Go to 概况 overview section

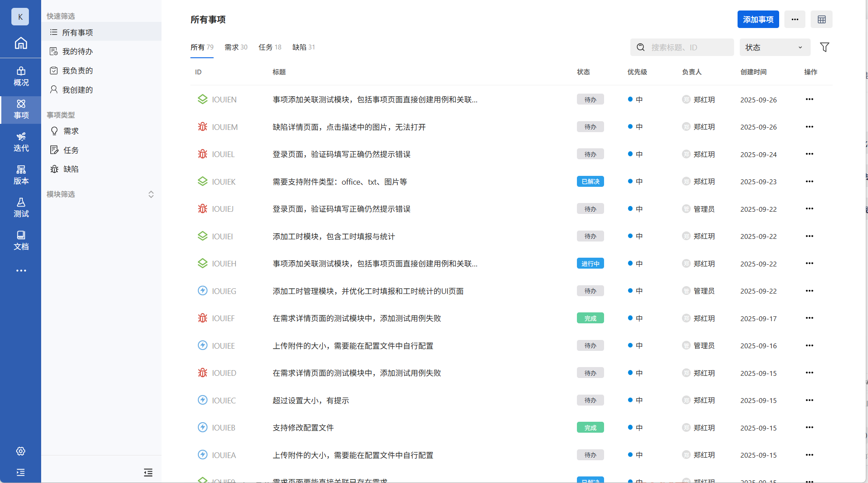[x=21, y=77]
